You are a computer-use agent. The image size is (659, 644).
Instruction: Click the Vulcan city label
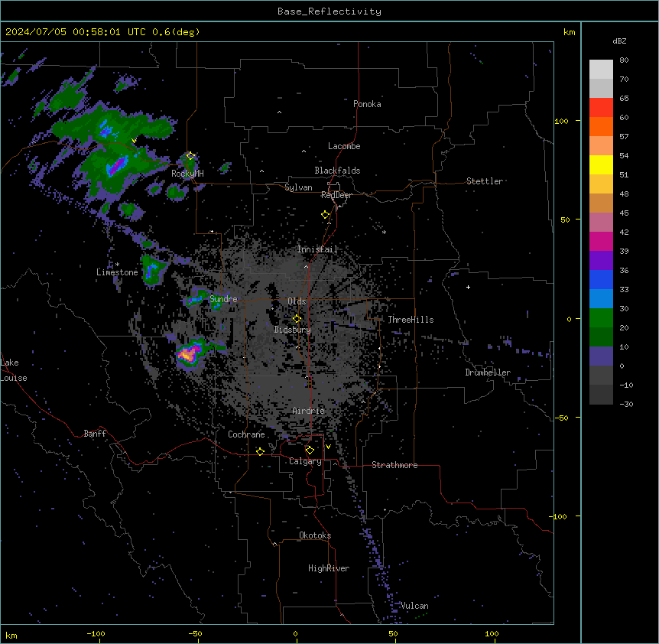414,606
